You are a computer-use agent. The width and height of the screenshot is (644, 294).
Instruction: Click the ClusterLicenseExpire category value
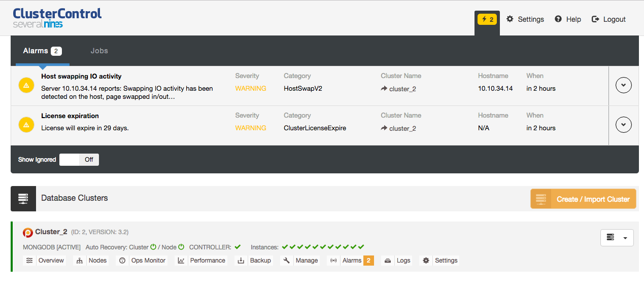[315, 128]
